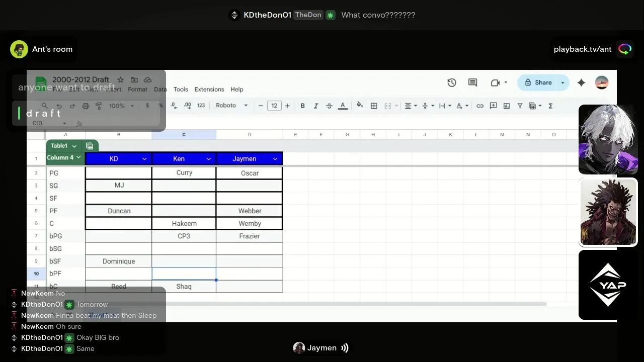Toggle strikethrough formatting
Image resolution: width=644 pixels, height=362 pixels.
329,106
